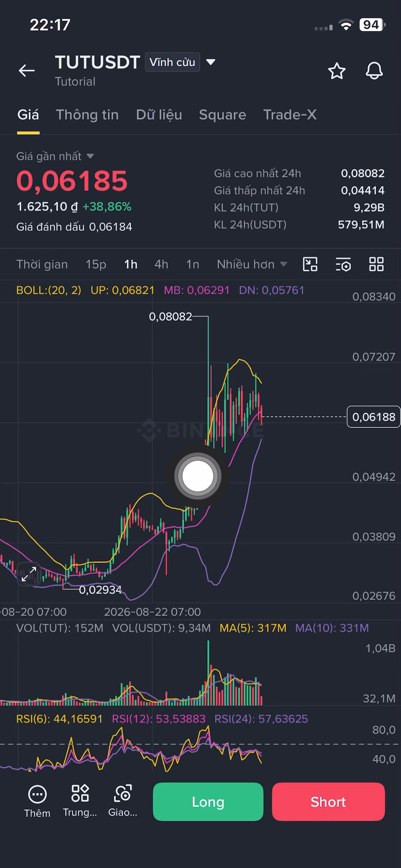Screen dimensions: 401x868
Task: Open contract type dropdown arrow next to Vĩnh cửu
Action: 210,62
